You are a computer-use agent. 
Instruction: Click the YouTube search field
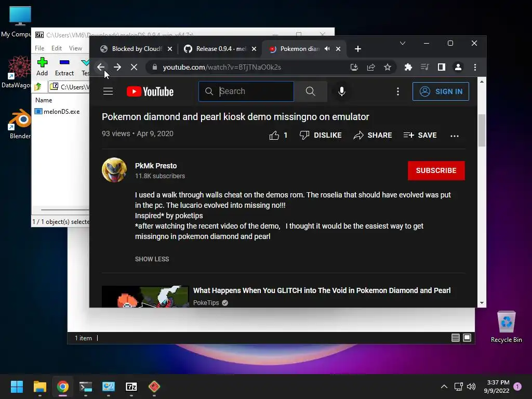point(246,91)
